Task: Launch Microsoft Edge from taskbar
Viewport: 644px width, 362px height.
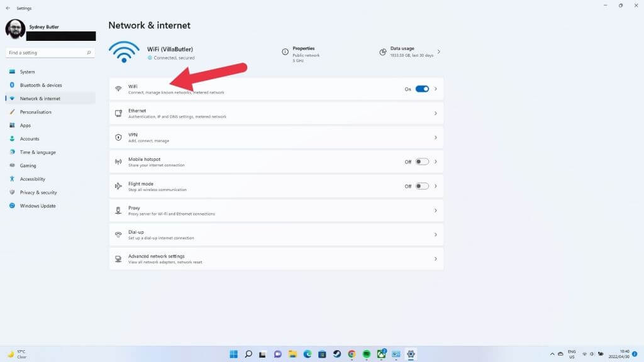Action: [x=307, y=354]
